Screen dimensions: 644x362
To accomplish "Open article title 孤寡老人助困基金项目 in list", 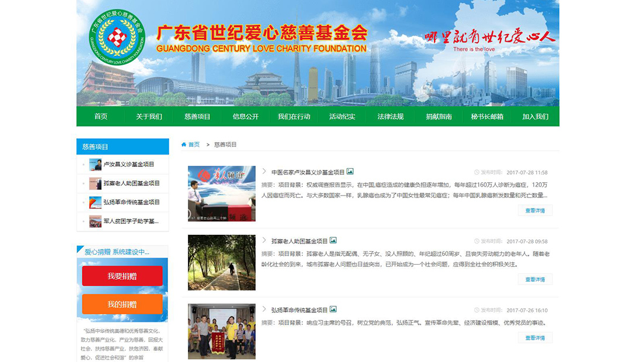I will (x=299, y=241).
